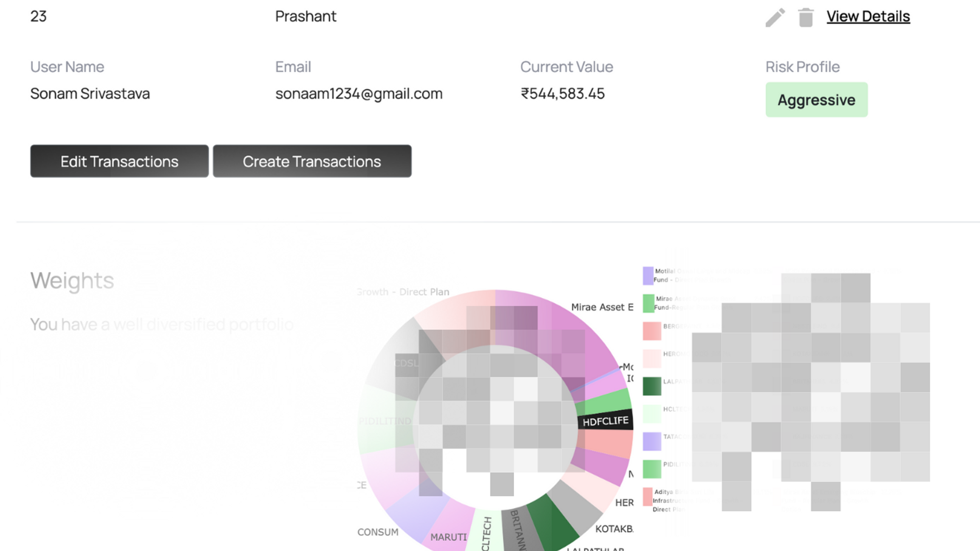Click the trash delete icon for Prashant
This screenshot has width=980, height=551.
(x=806, y=18)
